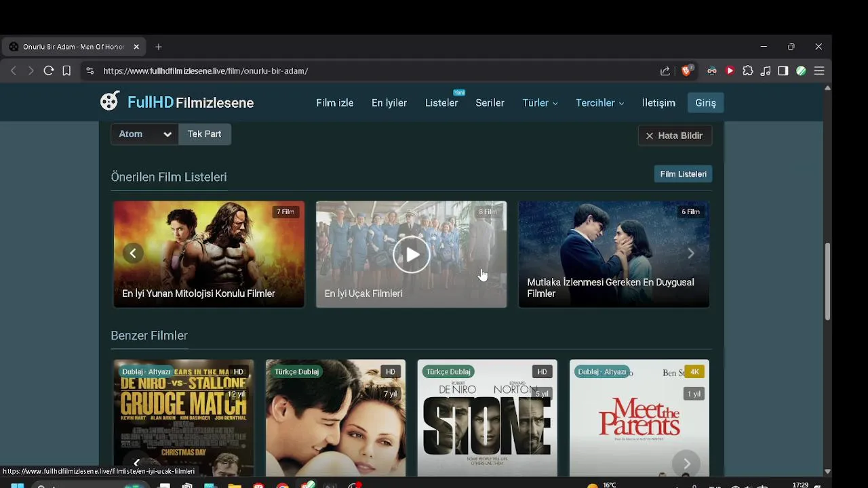This screenshot has height=488, width=868.
Task: Click the green striped profile icon
Action: coord(801,70)
